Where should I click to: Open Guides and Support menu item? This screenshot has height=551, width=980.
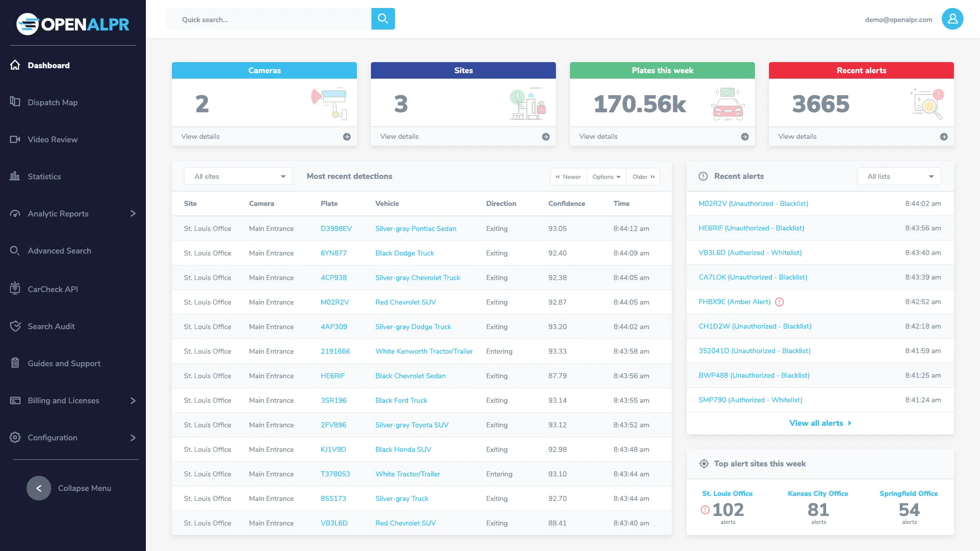tap(64, 363)
